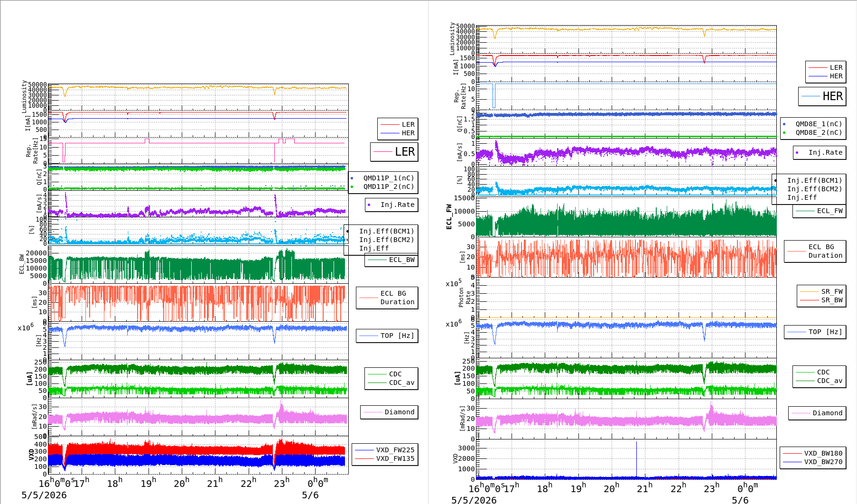Click the QMD8E_1(nC) legend entry
The width and height of the screenshot is (857, 504).
(x=813, y=124)
